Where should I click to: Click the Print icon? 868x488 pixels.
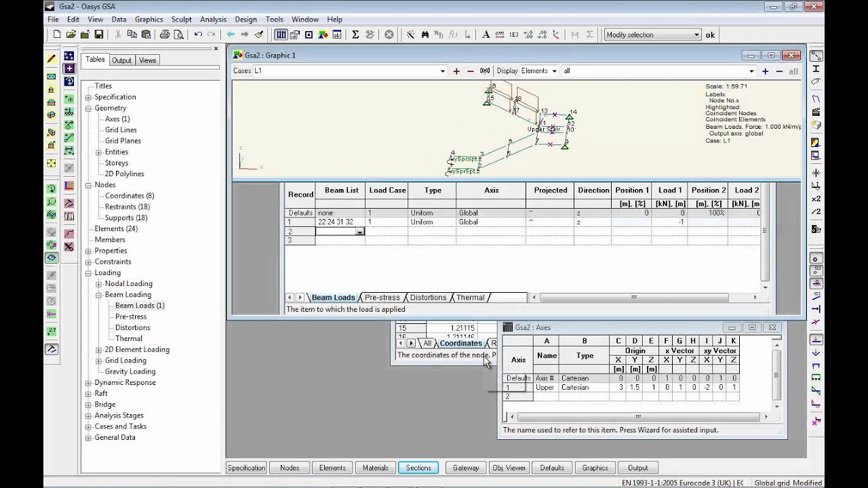(165, 35)
